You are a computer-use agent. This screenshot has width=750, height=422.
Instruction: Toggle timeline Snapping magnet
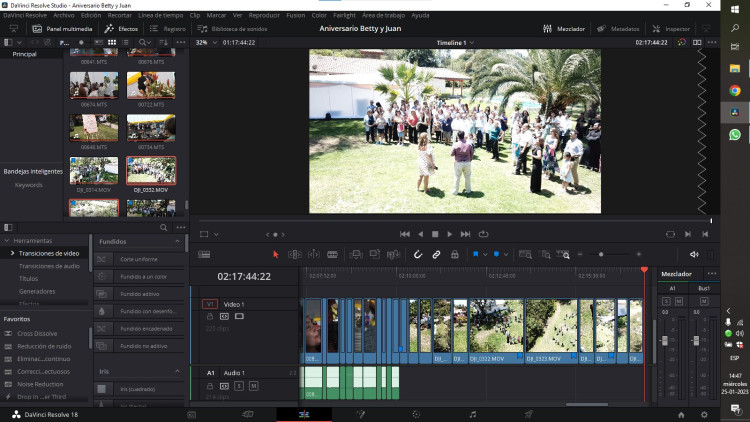pos(418,255)
